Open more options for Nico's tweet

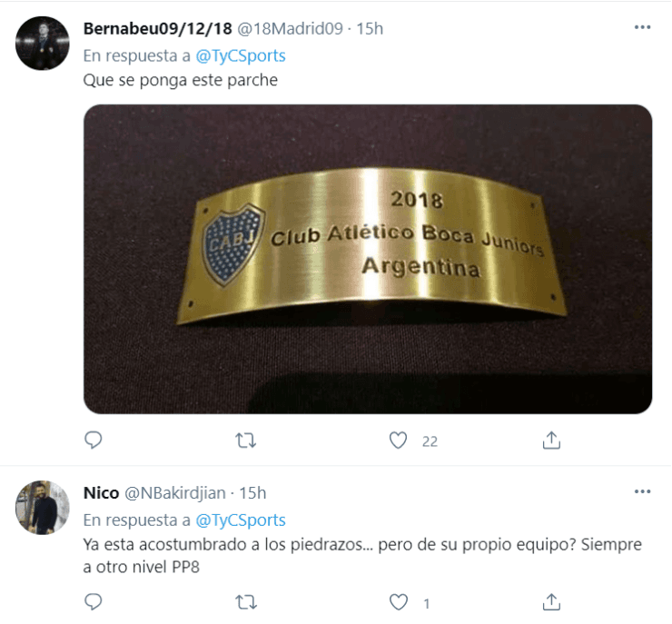click(x=642, y=491)
